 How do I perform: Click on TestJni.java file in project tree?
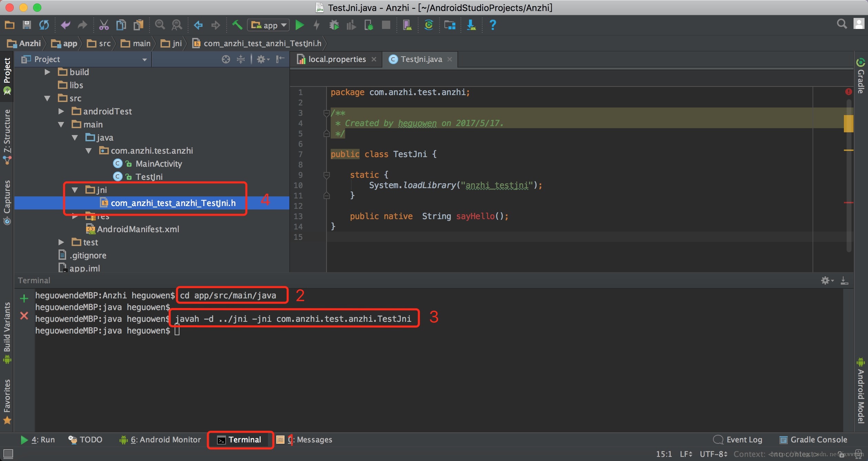148,176
